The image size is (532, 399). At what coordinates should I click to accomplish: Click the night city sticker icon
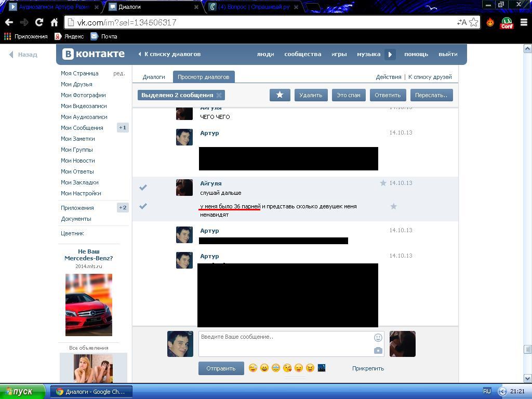(x=322, y=368)
